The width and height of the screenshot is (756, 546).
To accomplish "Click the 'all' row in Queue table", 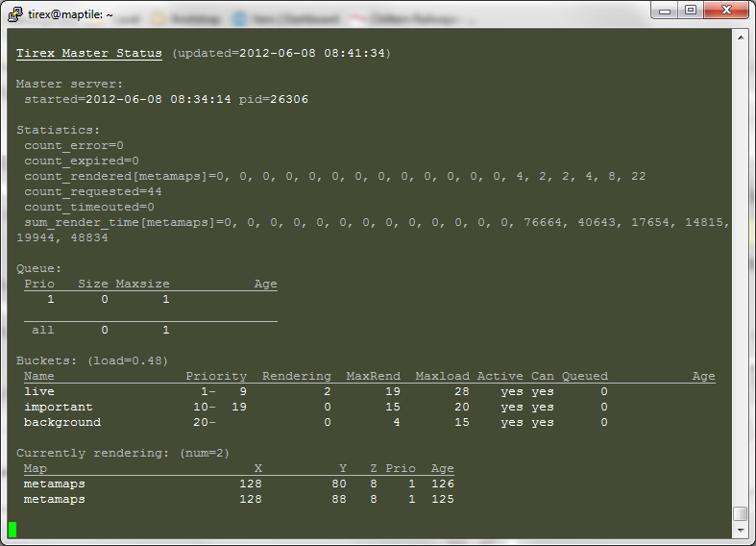I will 100,331.
